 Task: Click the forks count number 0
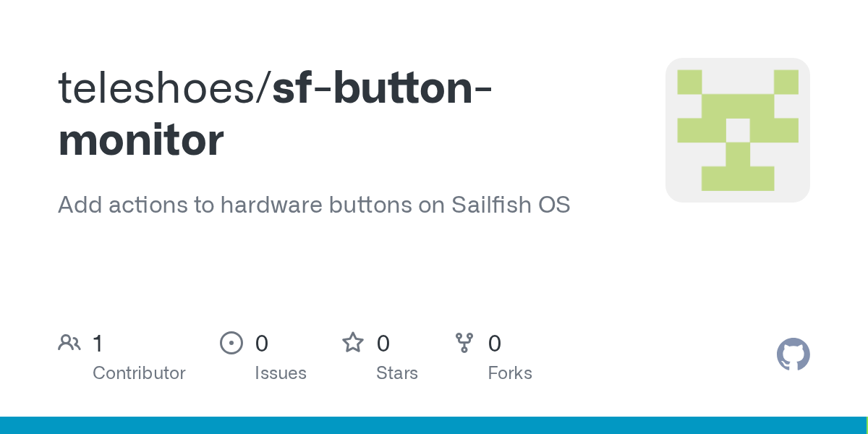pyautogui.click(x=495, y=344)
